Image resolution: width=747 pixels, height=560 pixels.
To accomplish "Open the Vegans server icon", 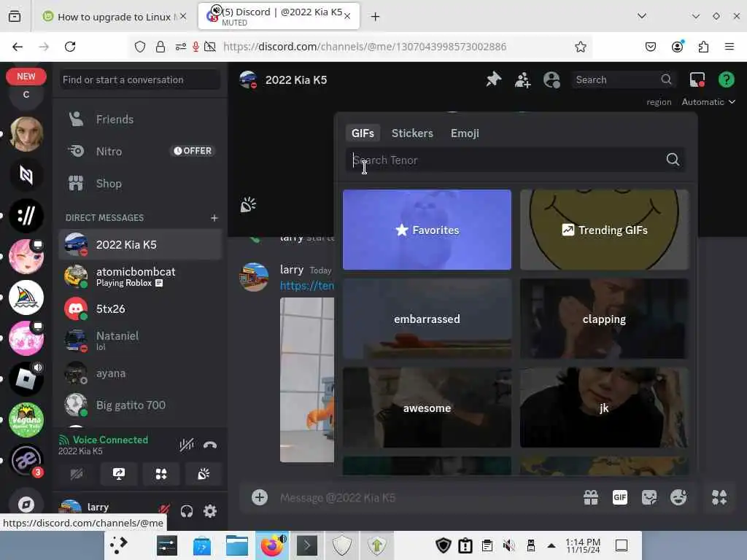I will pos(26,420).
